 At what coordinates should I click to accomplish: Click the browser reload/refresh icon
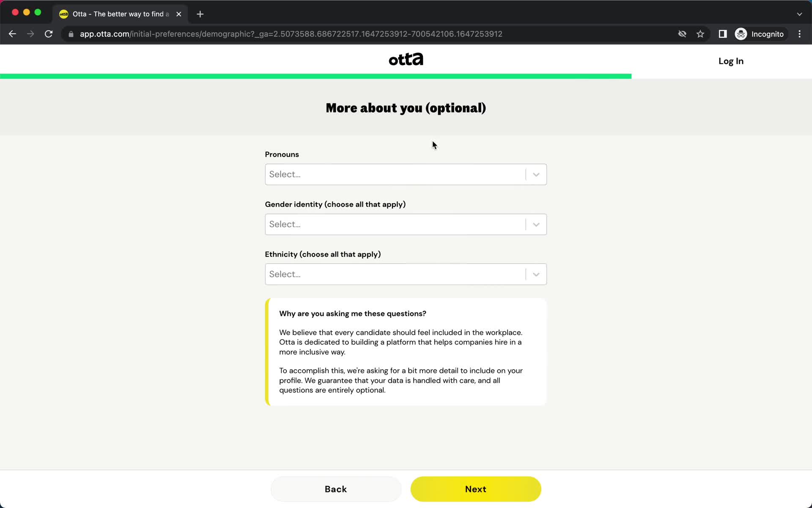coord(49,34)
